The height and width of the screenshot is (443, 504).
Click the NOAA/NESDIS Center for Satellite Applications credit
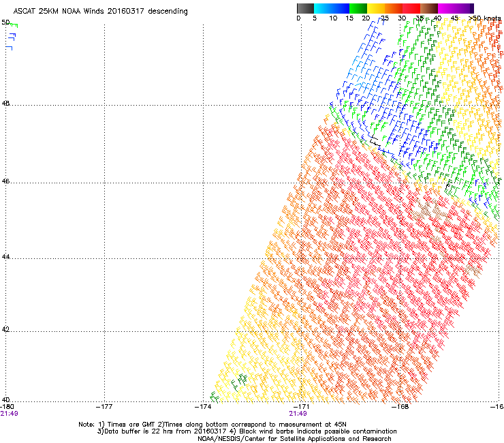294,439
